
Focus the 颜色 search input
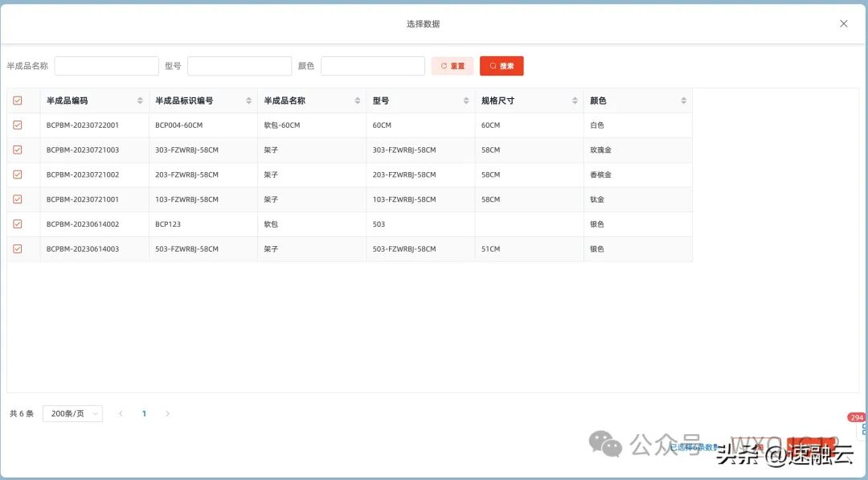point(373,66)
